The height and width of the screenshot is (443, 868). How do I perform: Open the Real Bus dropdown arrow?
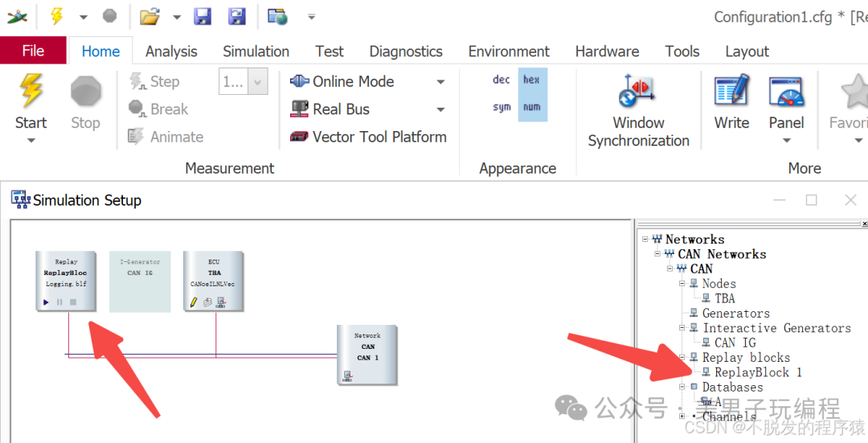tap(440, 109)
